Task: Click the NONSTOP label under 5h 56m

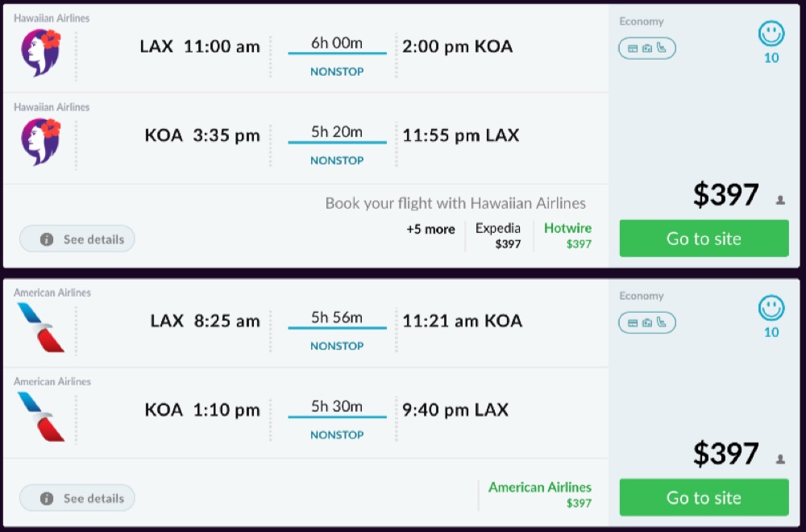Action: tap(337, 346)
